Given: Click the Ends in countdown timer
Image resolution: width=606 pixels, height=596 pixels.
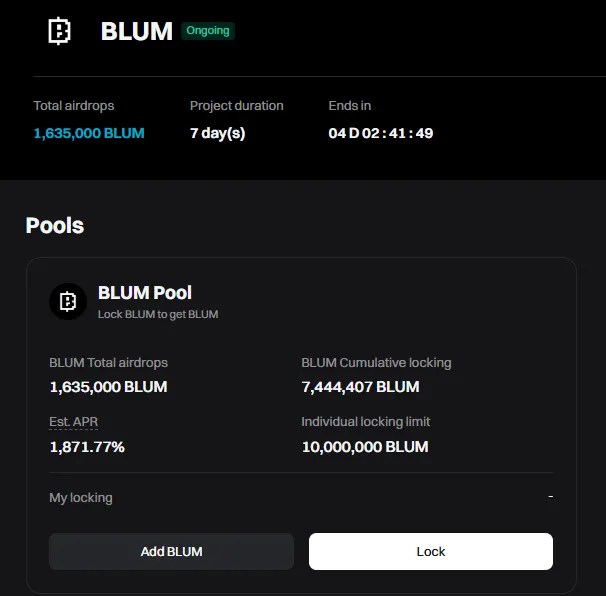Looking at the screenshot, I should tap(380, 133).
